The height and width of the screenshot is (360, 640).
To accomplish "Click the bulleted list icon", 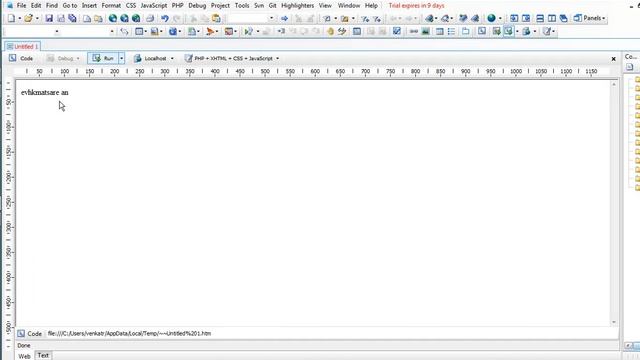I will click(x=451, y=31).
